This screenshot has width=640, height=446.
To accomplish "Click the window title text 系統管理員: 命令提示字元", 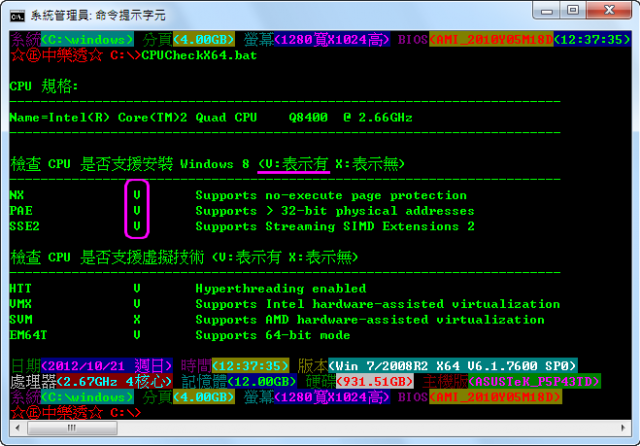I will 98,16.
